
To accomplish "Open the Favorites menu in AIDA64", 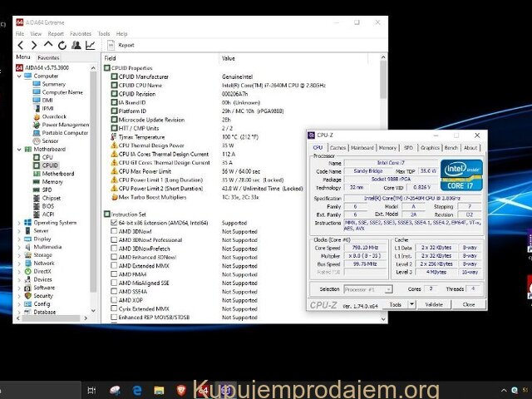I will (x=80, y=34).
